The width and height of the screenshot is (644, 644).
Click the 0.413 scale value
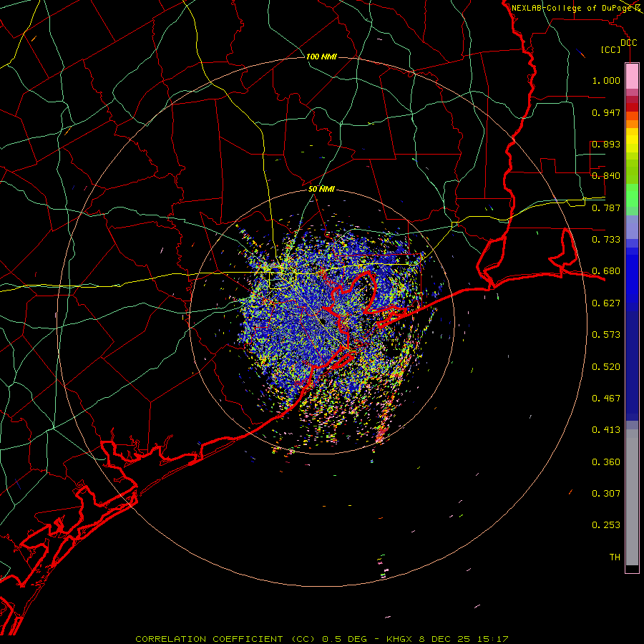(606, 430)
